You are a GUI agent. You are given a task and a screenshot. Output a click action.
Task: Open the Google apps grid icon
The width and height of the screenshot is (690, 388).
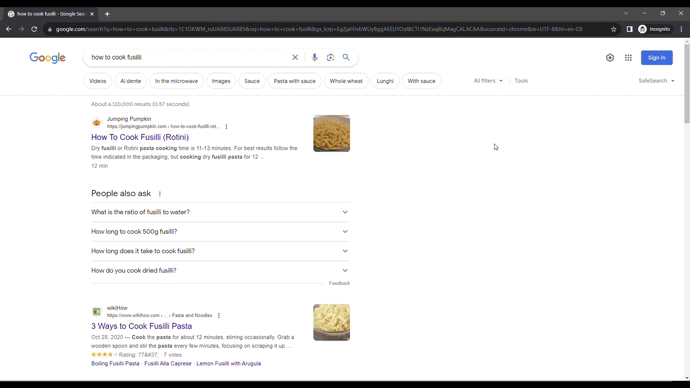click(x=628, y=58)
